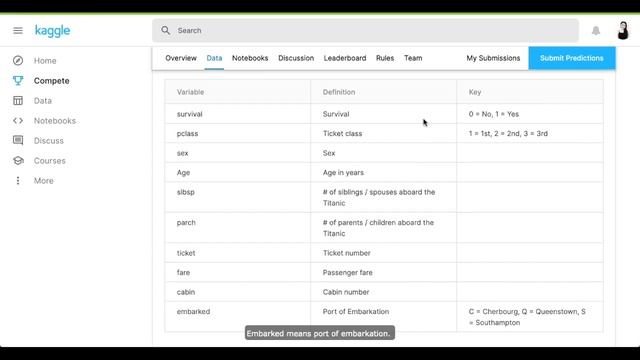Open the Rules tab
Viewport: 640px width, 360px height.
coord(385,58)
